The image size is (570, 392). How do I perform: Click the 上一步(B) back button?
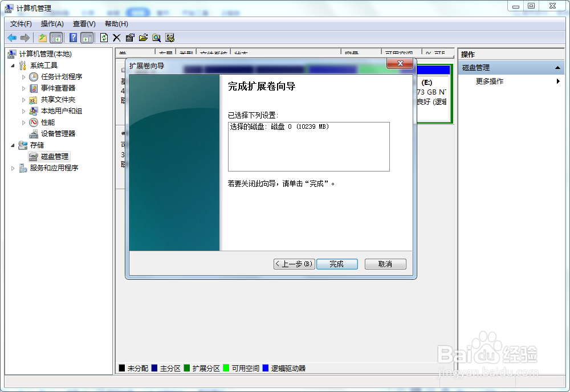click(294, 264)
